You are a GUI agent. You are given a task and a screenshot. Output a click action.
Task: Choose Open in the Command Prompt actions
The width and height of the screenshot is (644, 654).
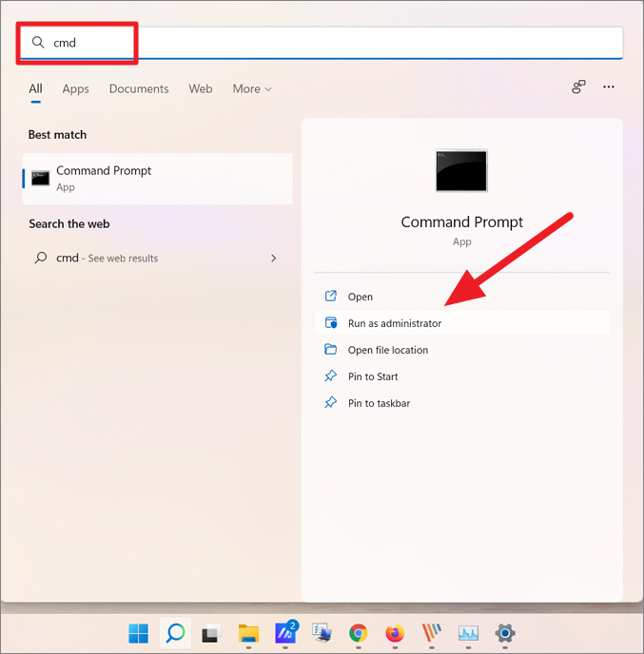click(x=462, y=297)
